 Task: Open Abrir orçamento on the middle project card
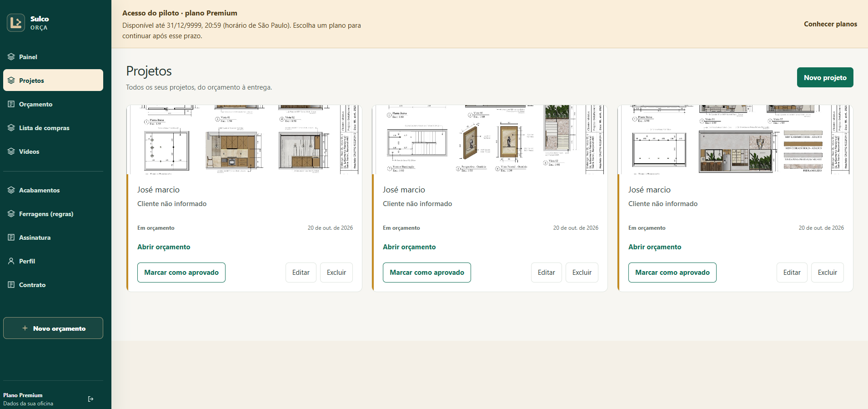point(409,247)
